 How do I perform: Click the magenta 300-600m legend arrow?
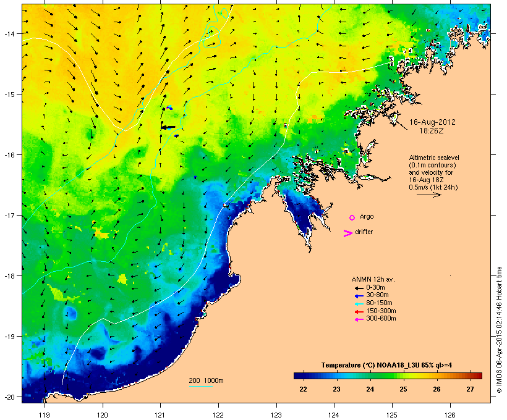[359, 319]
